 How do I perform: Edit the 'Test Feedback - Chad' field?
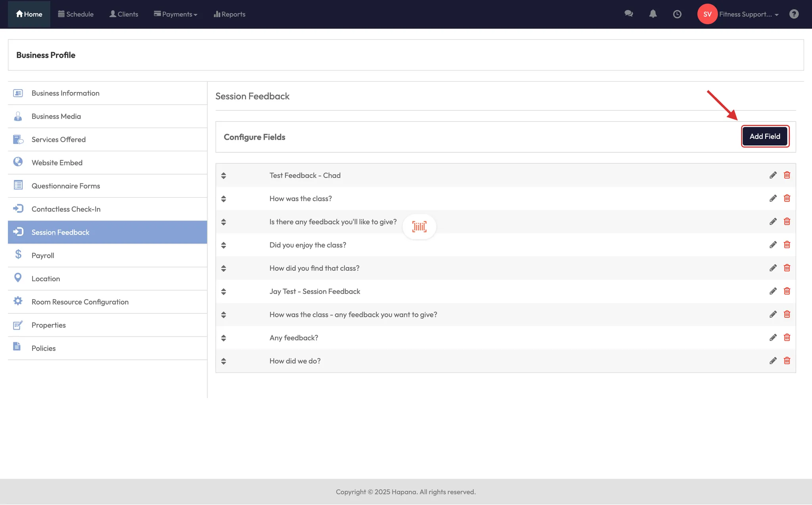coord(773,175)
